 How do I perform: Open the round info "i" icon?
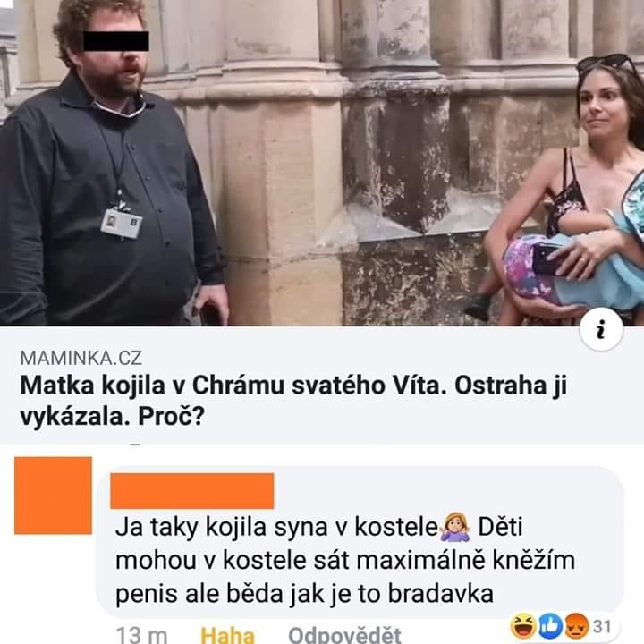click(601, 330)
